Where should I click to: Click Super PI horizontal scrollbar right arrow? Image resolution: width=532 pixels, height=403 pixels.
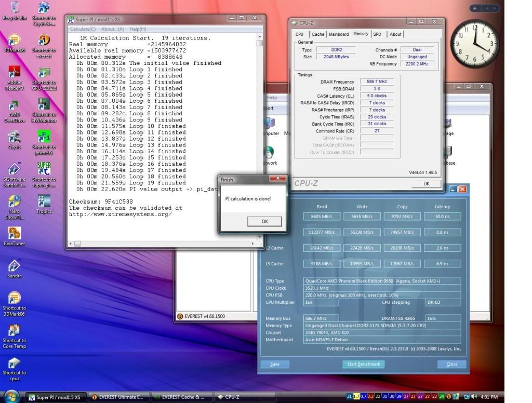pyautogui.click(x=253, y=244)
